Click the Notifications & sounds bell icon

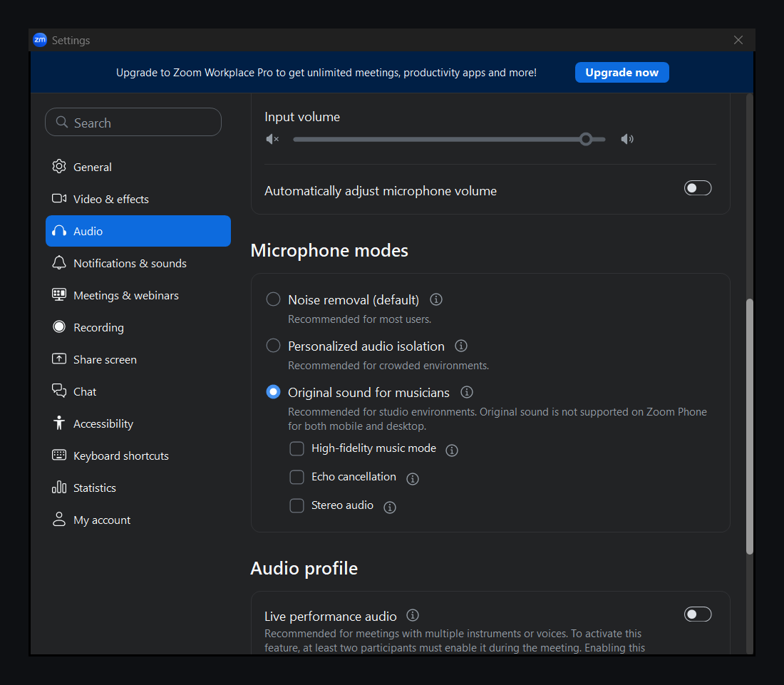coord(59,262)
